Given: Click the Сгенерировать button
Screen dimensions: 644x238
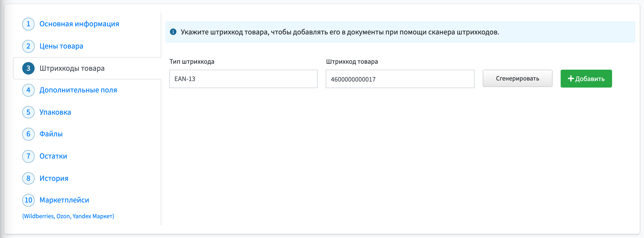Looking at the screenshot, I should click(518, 79).
